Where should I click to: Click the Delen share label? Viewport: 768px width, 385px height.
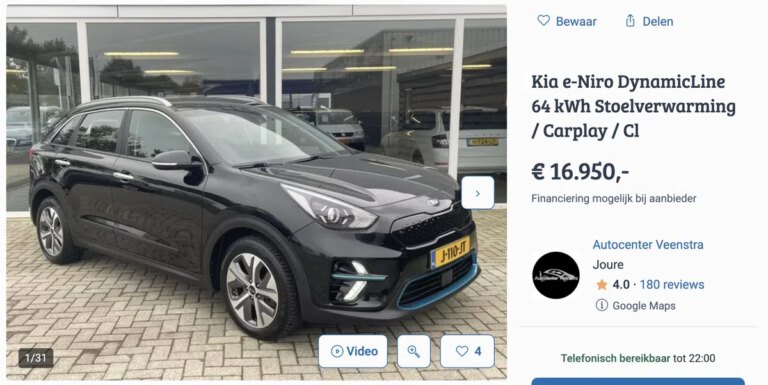click(658, 21)
